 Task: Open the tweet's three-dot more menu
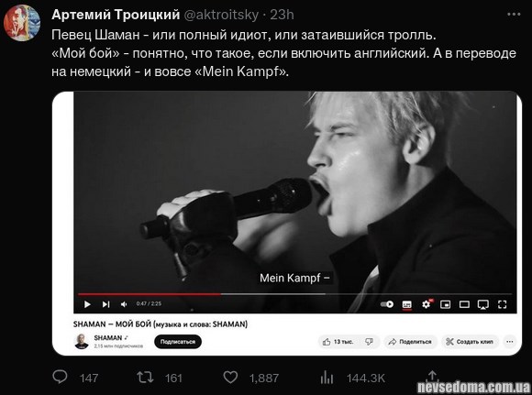(514, 15)
